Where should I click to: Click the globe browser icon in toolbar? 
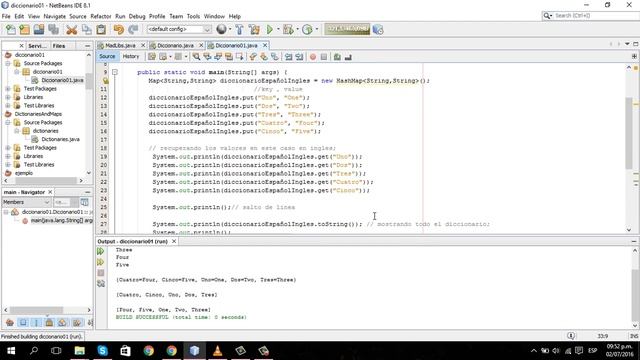point(221,29)
